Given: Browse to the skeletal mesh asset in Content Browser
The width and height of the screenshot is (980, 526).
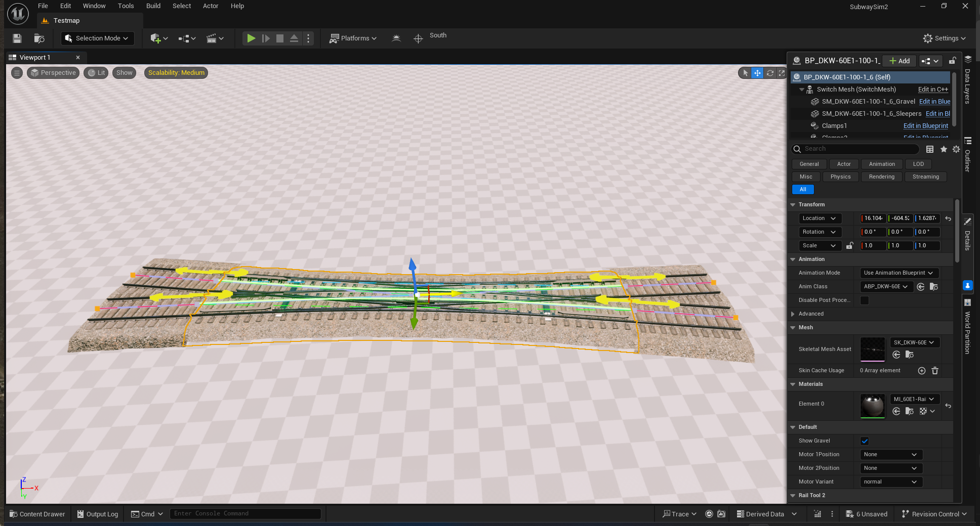Looking at the screenshot, I should coord(909,355).
